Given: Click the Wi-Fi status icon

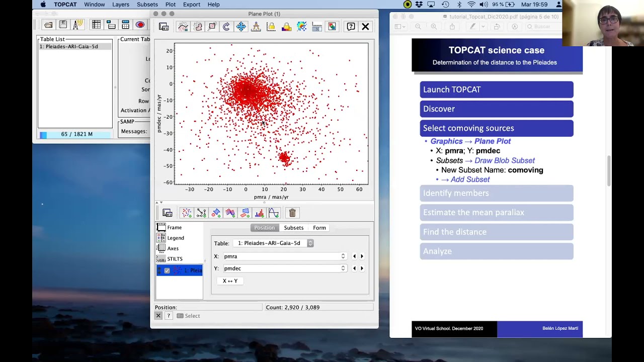Looking at the screenshot, I should point(471,5).
